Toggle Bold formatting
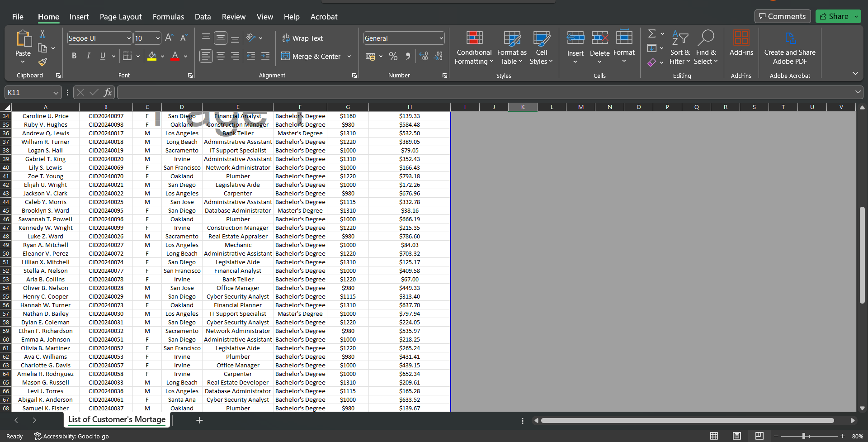The width and height of the screenshot is (868, 442). 74,56
